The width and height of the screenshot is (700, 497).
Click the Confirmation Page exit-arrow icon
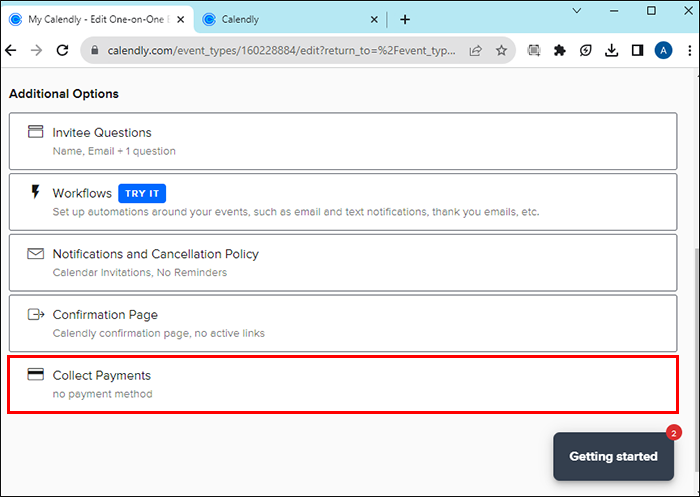[36, 314]
